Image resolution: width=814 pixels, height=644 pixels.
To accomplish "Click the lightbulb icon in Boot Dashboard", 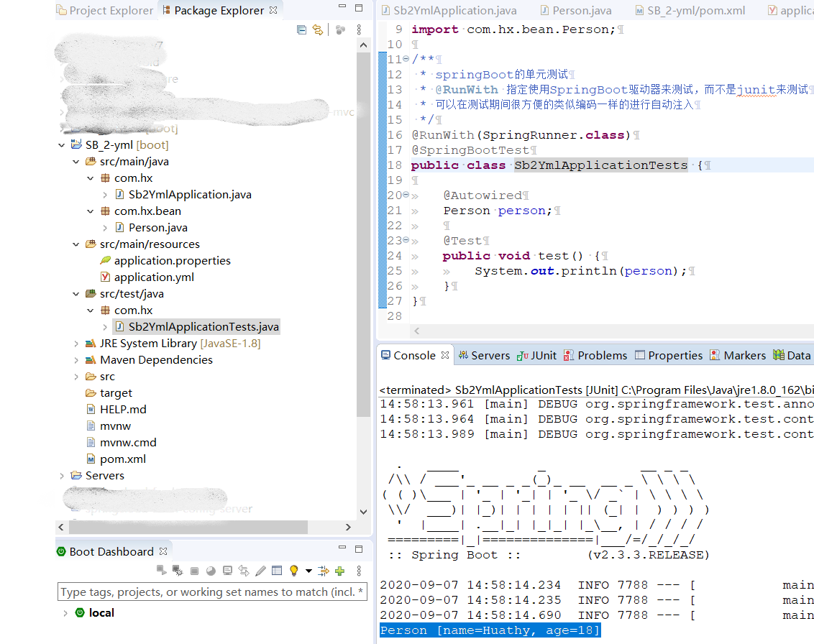I will tap(294, 571).
